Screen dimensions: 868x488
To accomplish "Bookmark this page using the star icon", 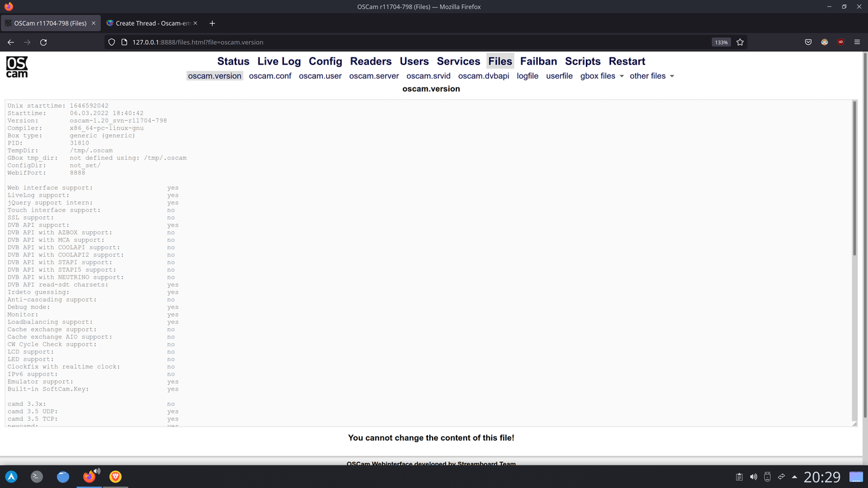I will [740, 41].
